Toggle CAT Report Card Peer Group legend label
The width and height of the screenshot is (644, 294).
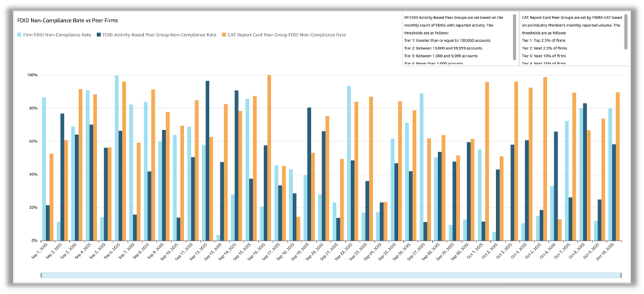[x=286, y=34]
